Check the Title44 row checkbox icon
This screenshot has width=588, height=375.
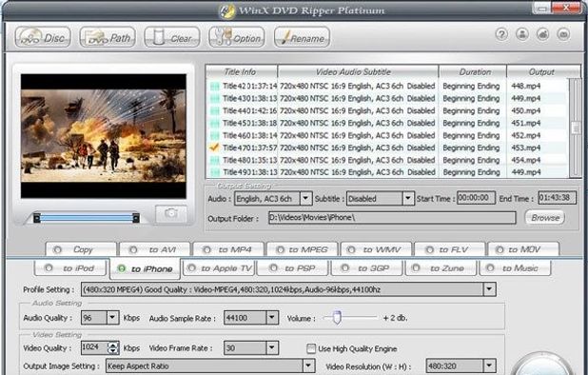(x=215, y=111)
